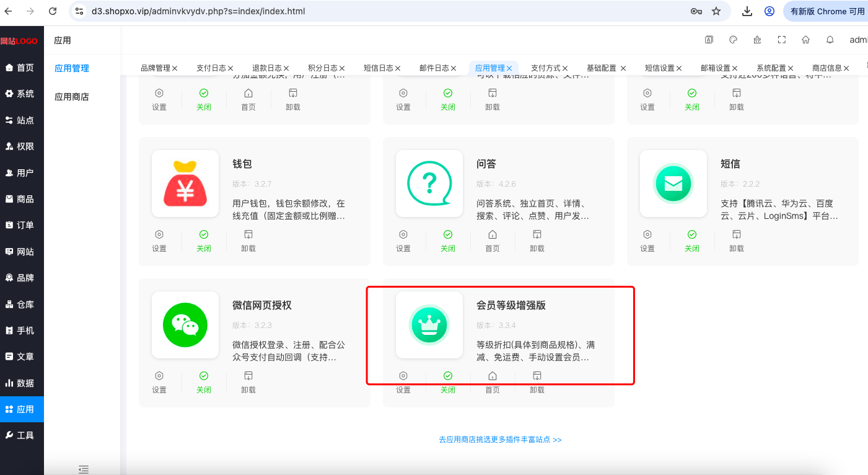Click the 网站LOGO in the sidebar
This screenshot has width=868, height=475.
[x=19, y=41]
